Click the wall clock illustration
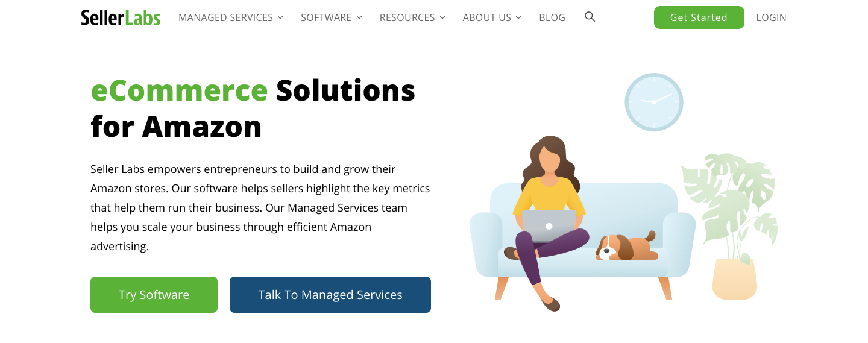This screenshot has width=868, height=343. pyautogui.click(x=654, y=102)
